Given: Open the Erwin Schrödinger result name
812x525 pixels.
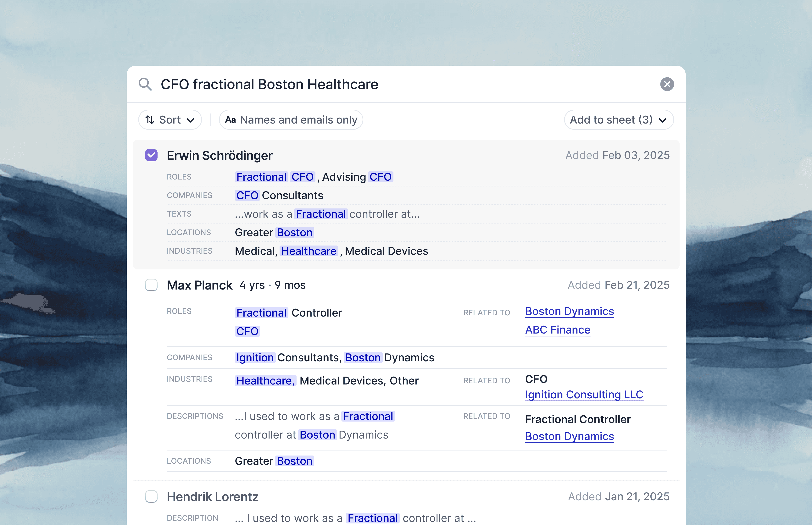Looking at the screenshot, I should pyautogui.click(x=220, y=155).
